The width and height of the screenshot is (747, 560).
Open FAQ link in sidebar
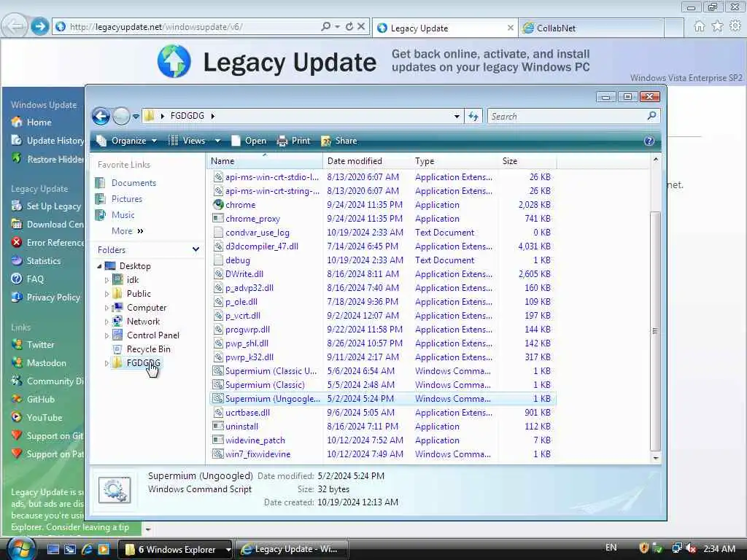point(35,279)
